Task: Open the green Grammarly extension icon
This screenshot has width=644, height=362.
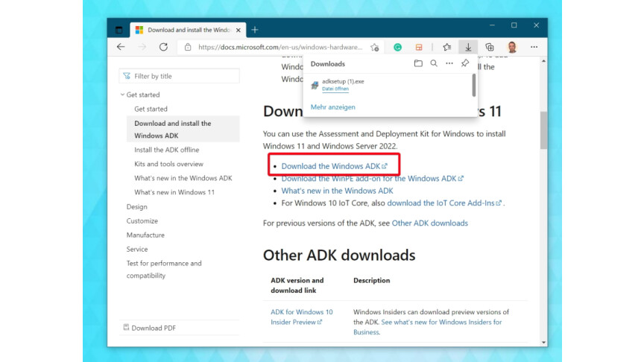Action: point(397,47)
